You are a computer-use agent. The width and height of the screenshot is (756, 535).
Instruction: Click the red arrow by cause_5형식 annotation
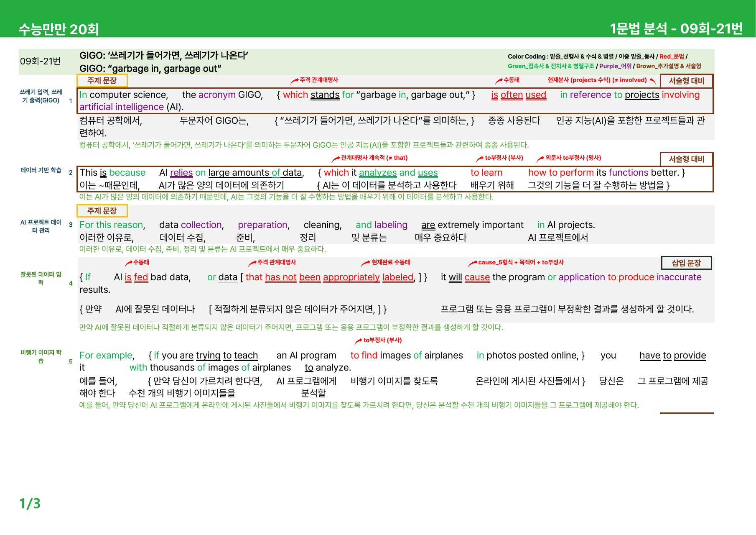472,263
